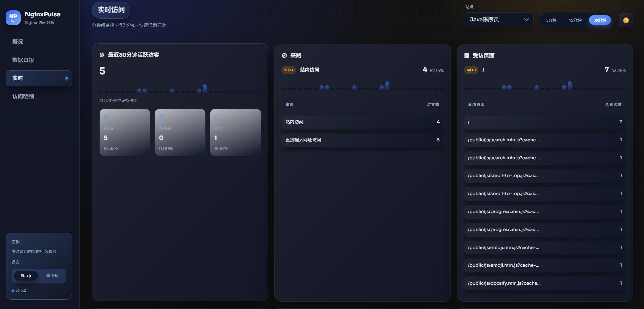Click the other devices icon card
The height and width of the screenshot is (309, 644).
235,132
